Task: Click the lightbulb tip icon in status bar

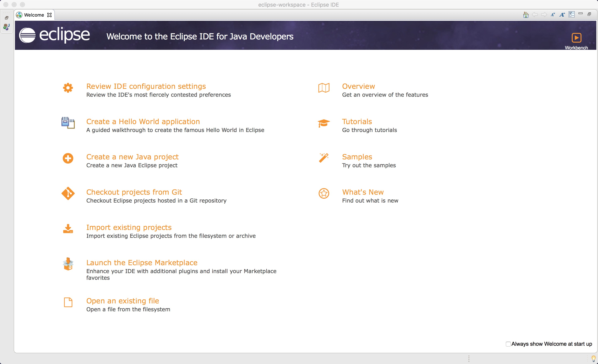Action: pyautogui.click(x=593, y=359)
